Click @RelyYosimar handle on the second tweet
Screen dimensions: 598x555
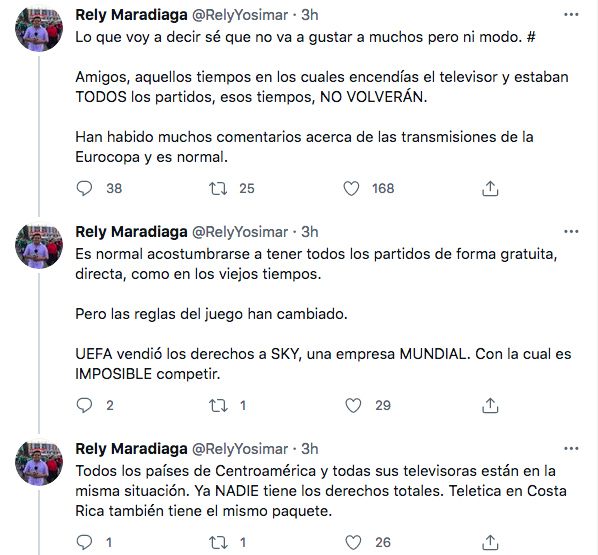tap(240, 232)
